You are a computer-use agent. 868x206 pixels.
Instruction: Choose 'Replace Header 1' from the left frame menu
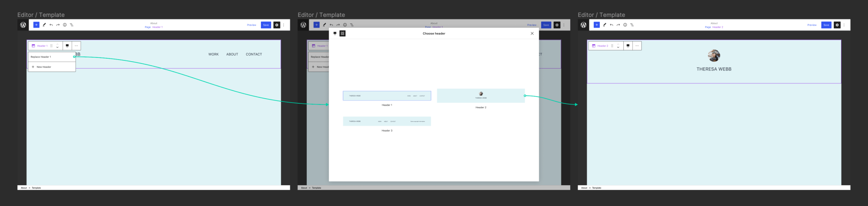click(41, 57)
